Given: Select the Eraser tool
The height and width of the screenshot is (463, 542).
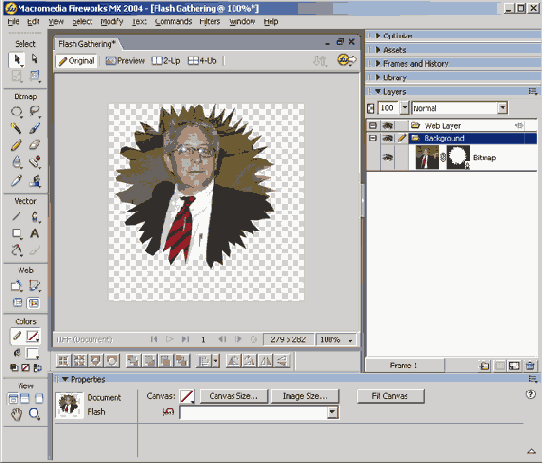Looking at the screenshot, I should click(34, 145).
